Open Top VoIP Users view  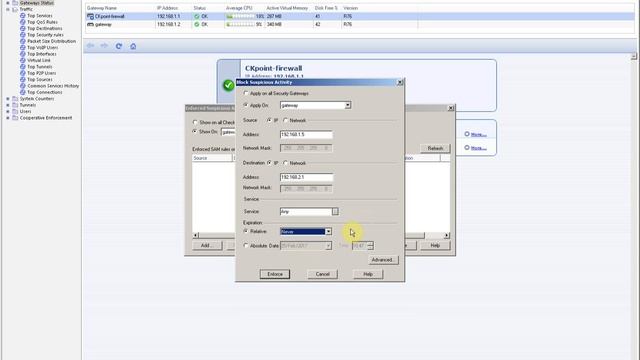click(x=42, y=48)
